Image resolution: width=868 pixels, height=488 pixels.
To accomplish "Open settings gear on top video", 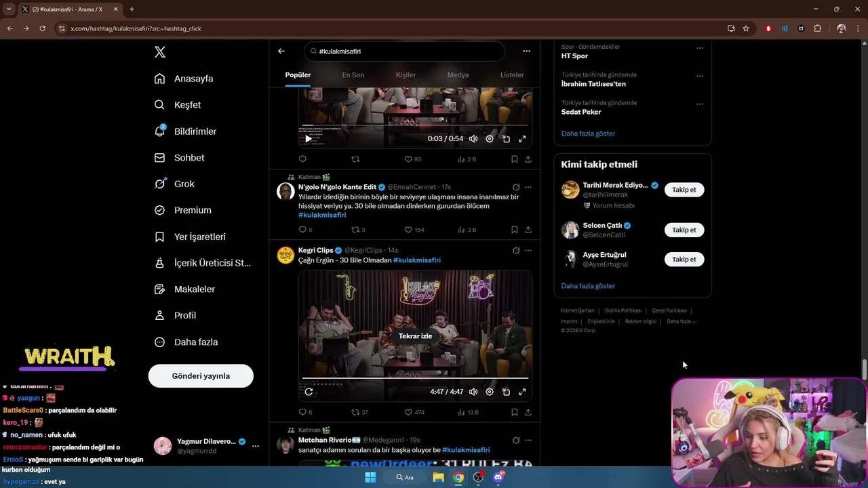I will pyautogui.click(x=490, y=139).
